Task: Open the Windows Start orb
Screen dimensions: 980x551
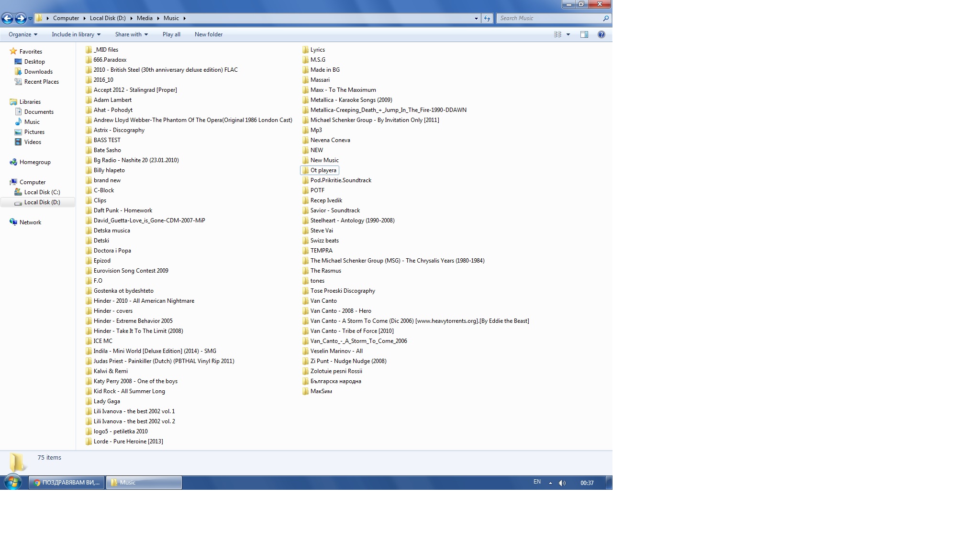Action: pos(13,482)
